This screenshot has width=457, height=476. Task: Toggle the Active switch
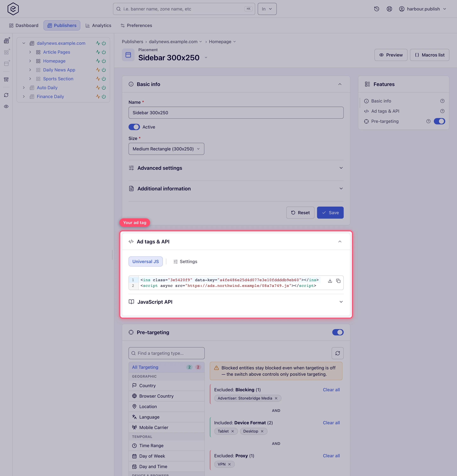point(134,127)
